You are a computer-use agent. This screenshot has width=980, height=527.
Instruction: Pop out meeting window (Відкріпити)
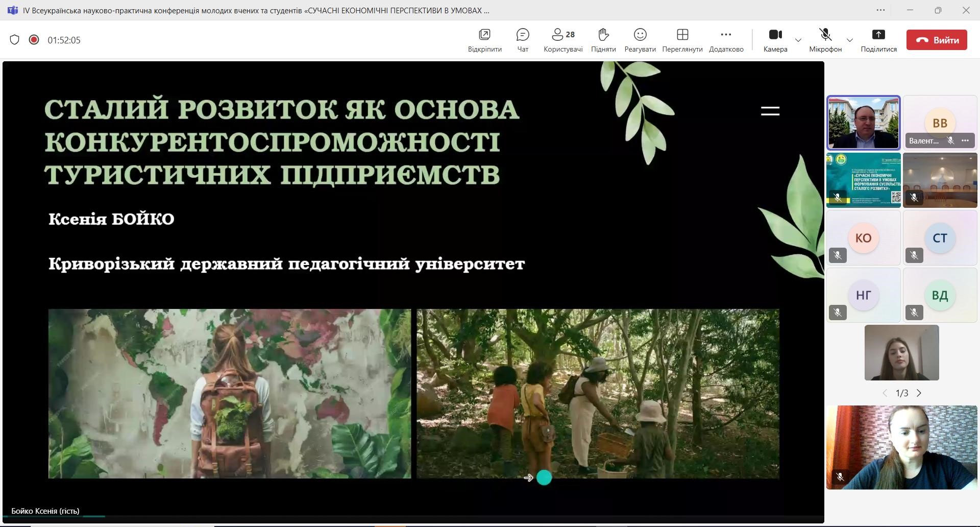tap(484, 40)
